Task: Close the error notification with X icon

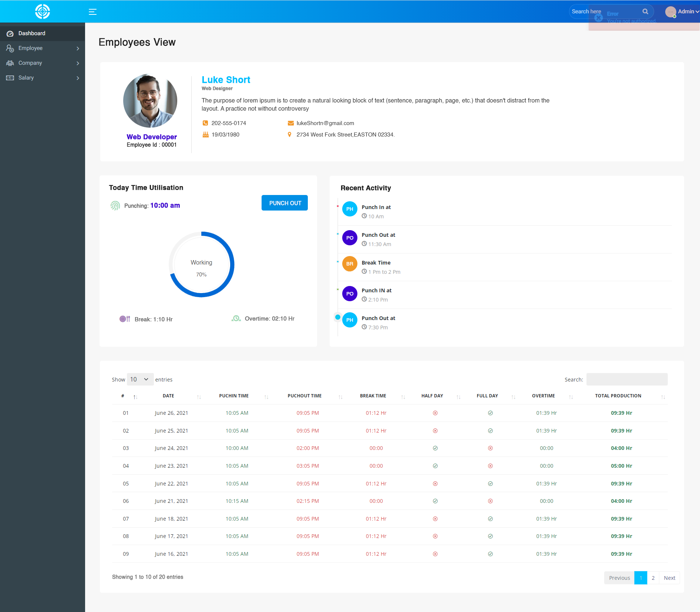Action: 598,18
